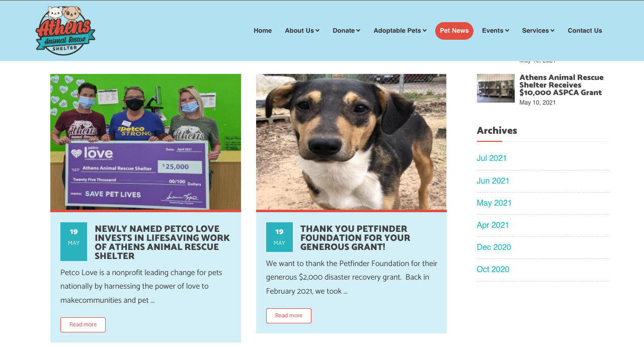
Task: Open the Jul 2021 archive
Action: pyautogui.click(x=492, y=158)
